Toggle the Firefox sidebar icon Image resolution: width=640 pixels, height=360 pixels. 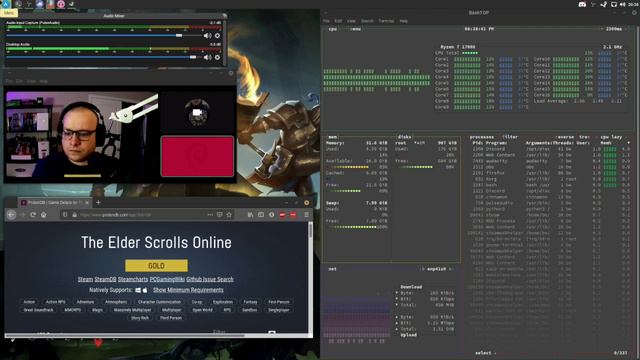point(261,215)
